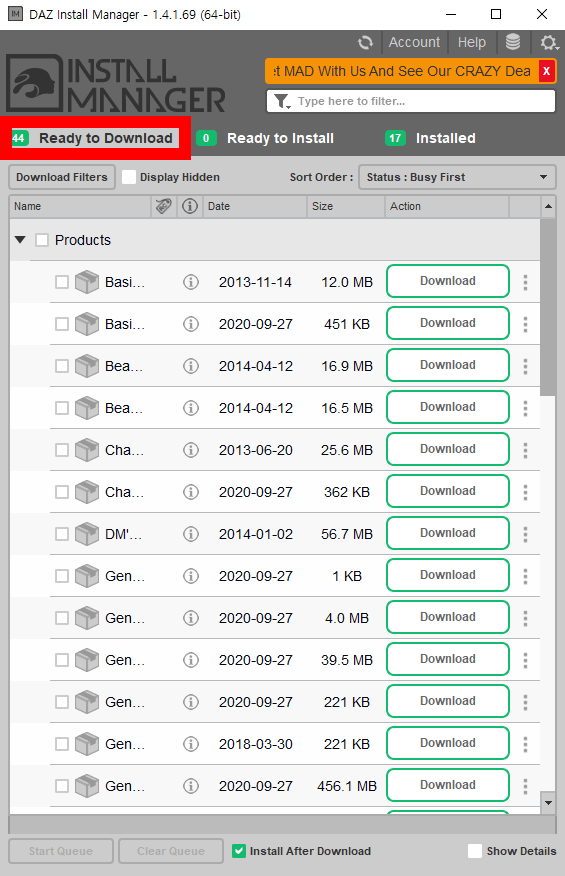
Task: View info for the DM'… product
Action: pyautogui.click(x=191, y=534)
